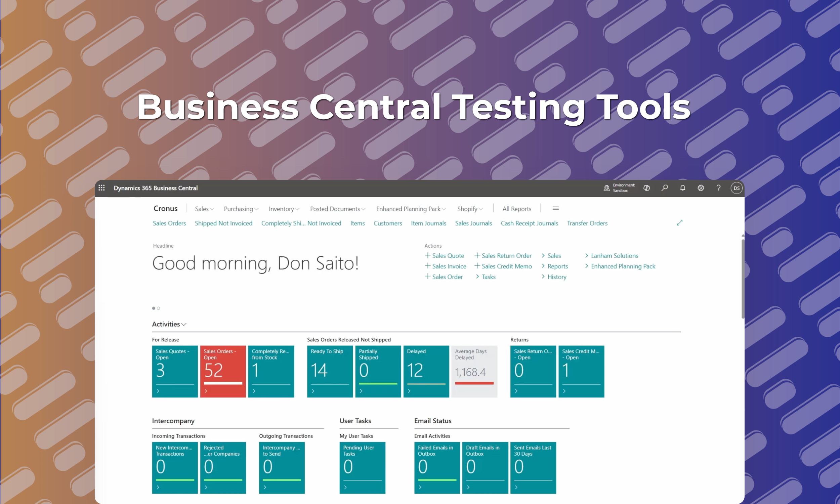
Task: Open Shipped Not Invoiced list
Action: click(223, 223)
